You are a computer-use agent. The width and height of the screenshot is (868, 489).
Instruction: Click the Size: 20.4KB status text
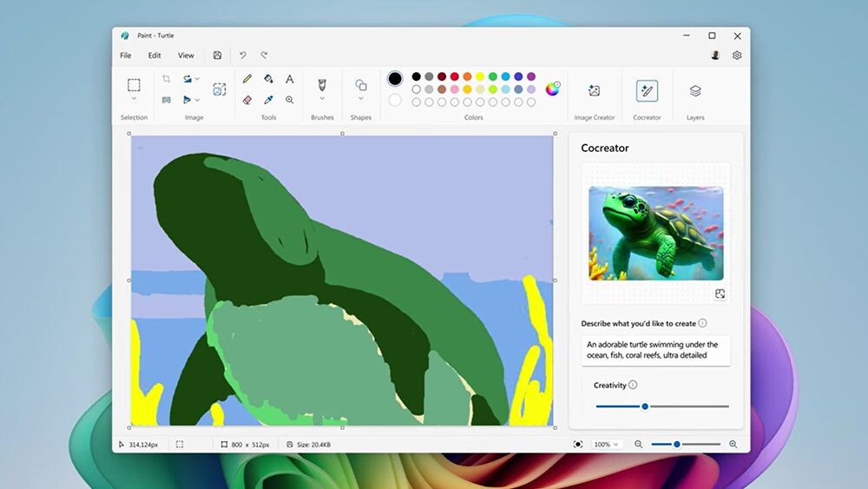314,445
